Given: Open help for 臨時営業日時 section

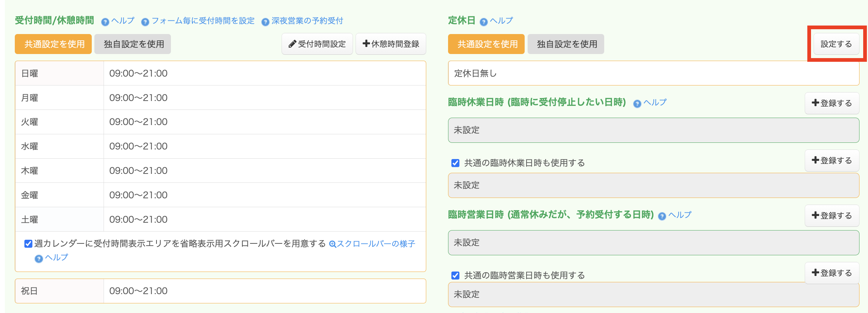Looking at the screenshot, I should point(675,215).
